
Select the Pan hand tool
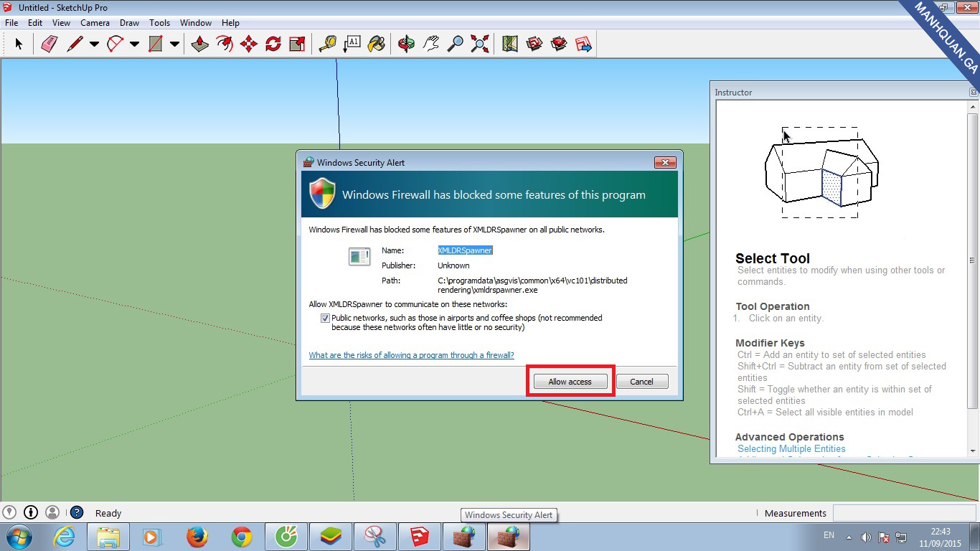click(x=431, y=44)
